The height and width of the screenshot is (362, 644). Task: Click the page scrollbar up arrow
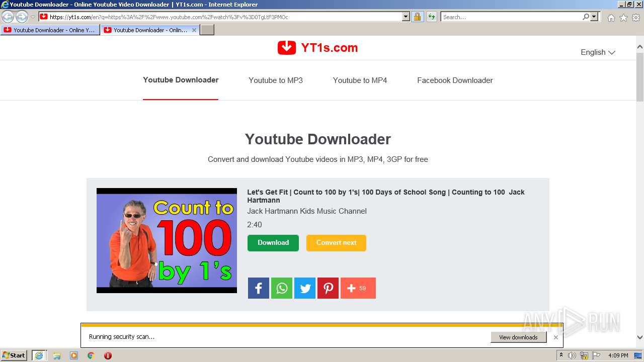(x=640, y=47)
